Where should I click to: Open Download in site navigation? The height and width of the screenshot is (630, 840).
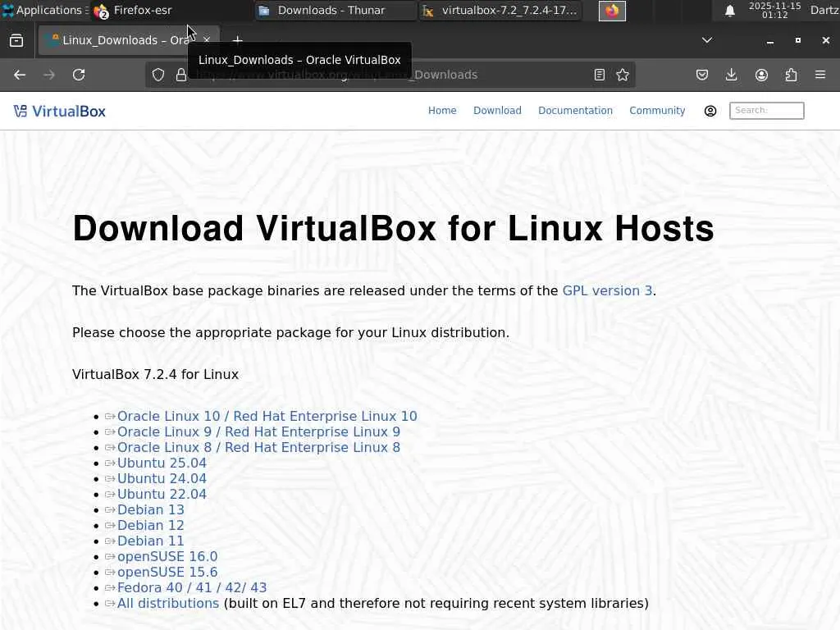coord(497,111)
